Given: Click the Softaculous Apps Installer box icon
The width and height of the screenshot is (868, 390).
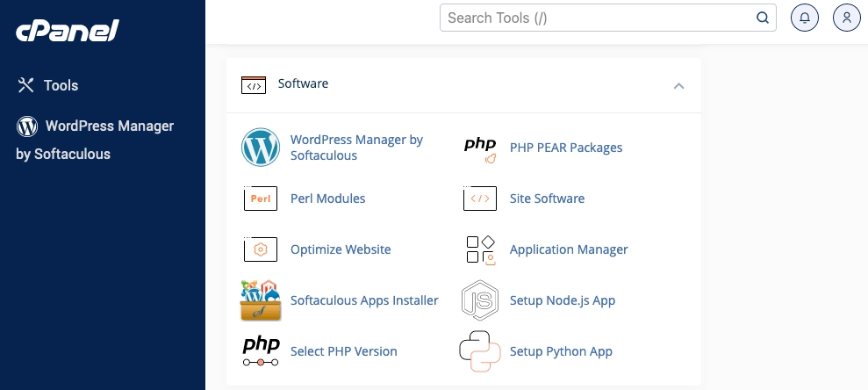Looking at the screenshot, I should [x=261, y=300].
